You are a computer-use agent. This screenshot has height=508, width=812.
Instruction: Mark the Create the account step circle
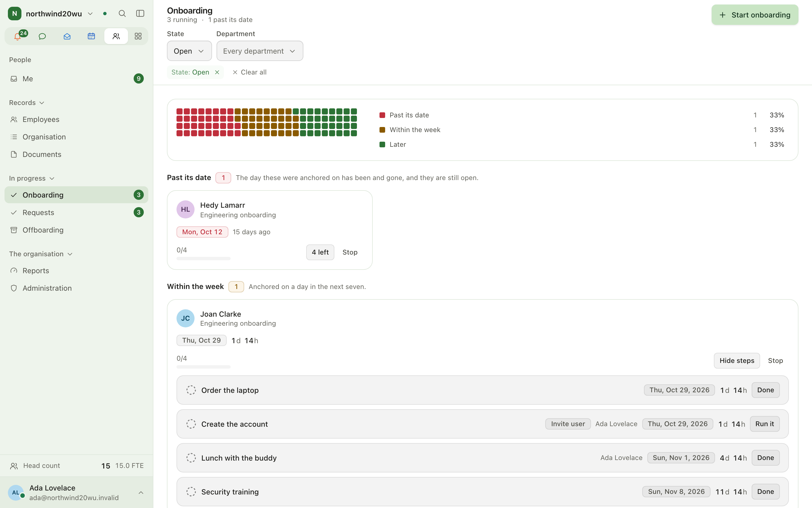191,424
